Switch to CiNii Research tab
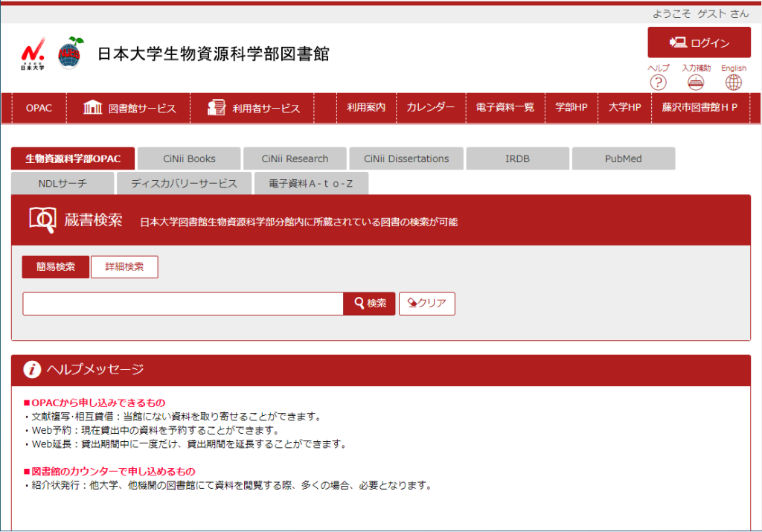 tap(295, 158)
